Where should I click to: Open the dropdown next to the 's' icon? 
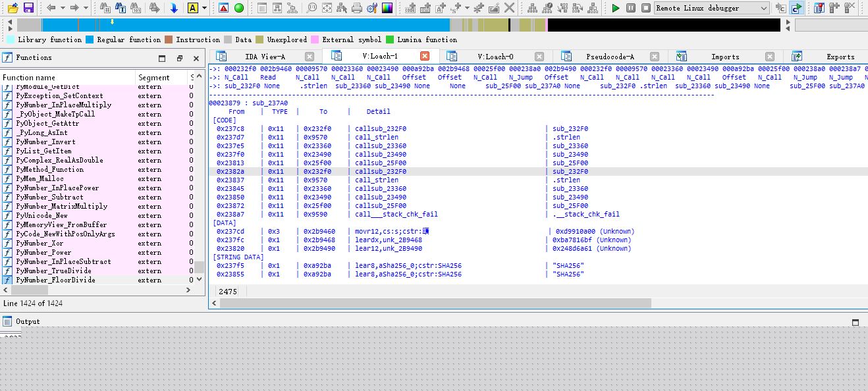(467, 8)
